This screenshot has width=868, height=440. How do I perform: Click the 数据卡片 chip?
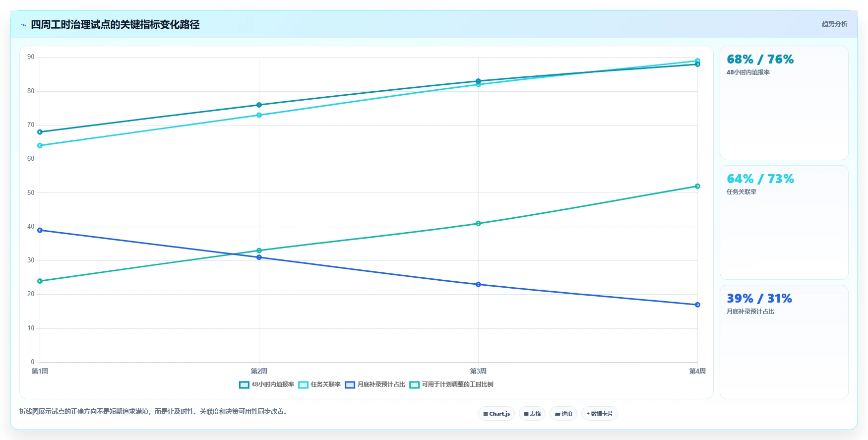(x=600, y=414)
